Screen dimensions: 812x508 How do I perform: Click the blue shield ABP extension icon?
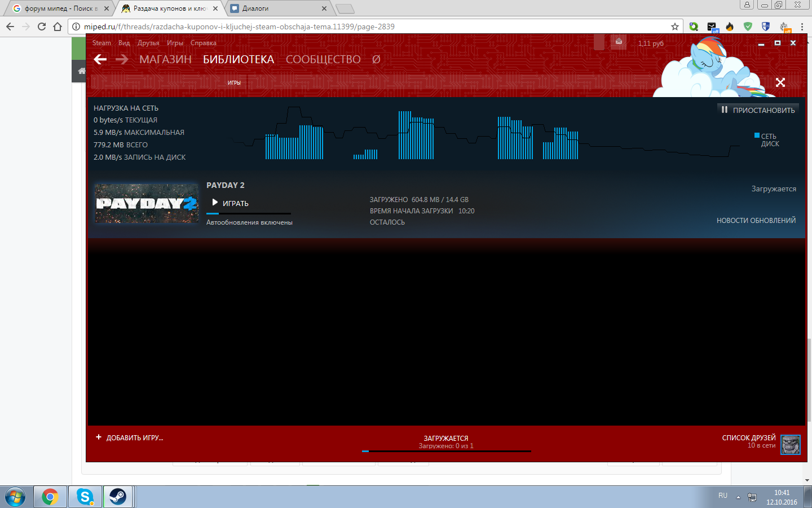click(766, 27)
